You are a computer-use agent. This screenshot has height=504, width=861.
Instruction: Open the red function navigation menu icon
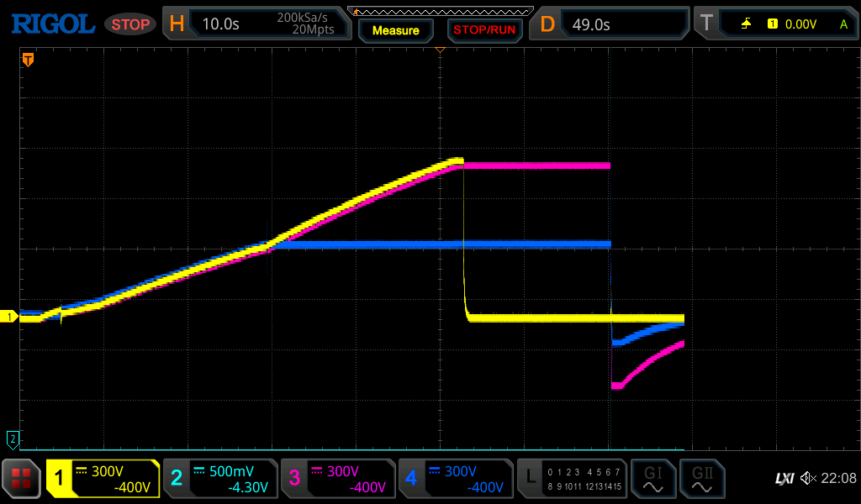pos(21,479)
